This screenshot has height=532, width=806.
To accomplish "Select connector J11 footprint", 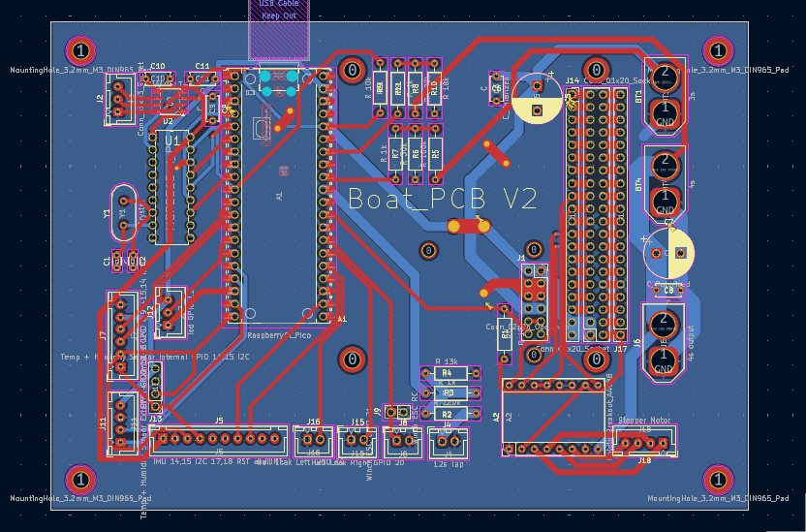I will [122, 423].
